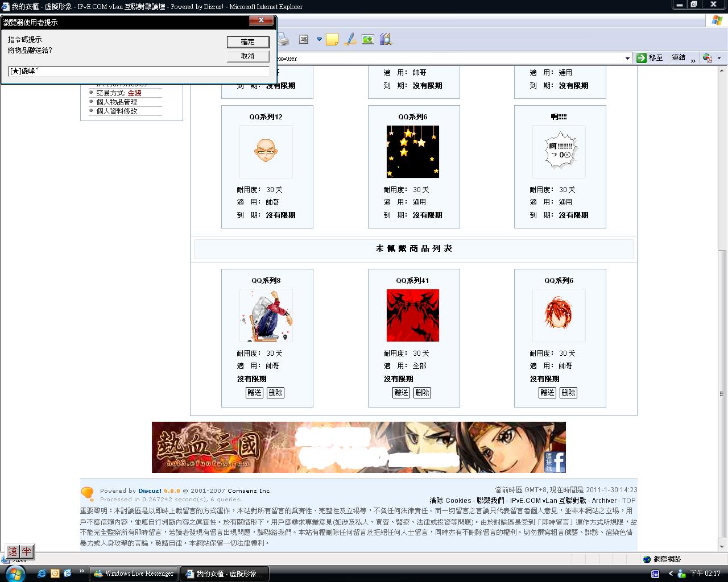728x582 pixels.
Task: Click the green image icon in toolbar
Action: click(368, 39)
